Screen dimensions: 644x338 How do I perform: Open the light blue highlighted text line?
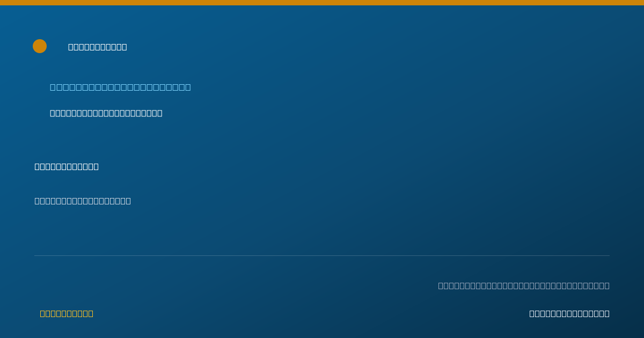pyautogui.click(x=120, y=87)
